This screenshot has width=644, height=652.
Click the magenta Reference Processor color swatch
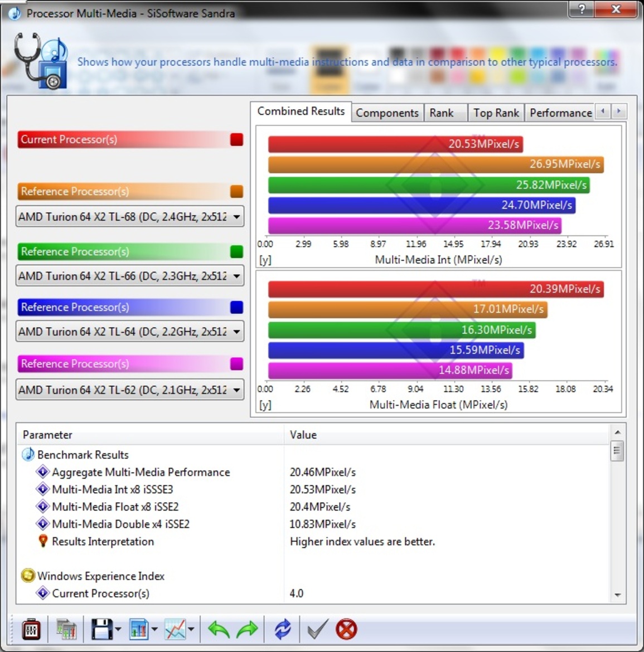point(236,364)
